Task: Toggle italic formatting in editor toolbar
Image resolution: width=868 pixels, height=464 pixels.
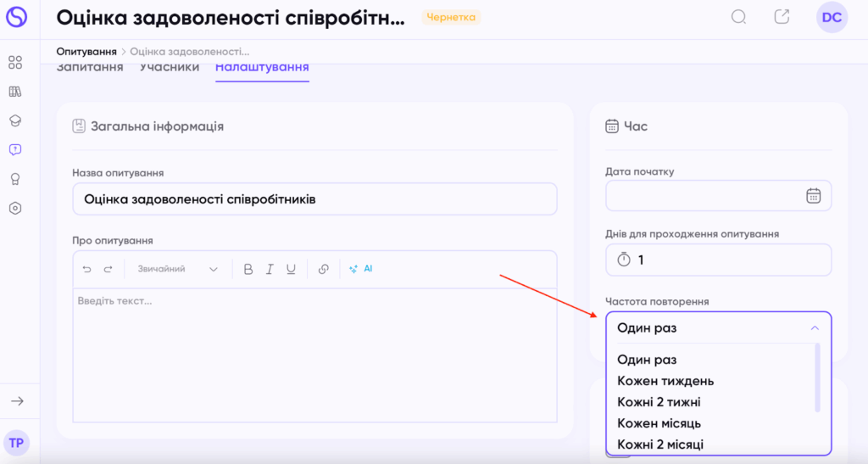Action: 270,269
